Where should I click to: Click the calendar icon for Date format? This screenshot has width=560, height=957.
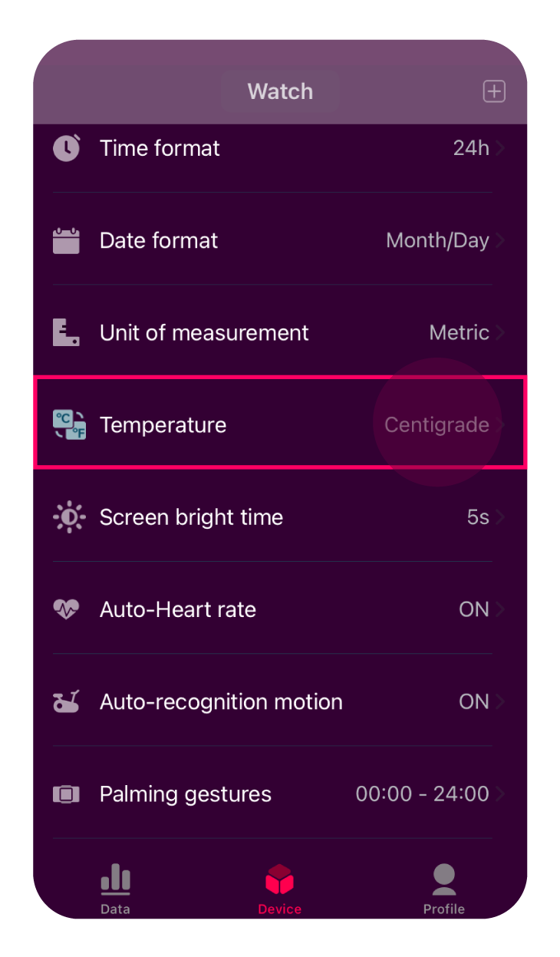(x=66, y=240)
